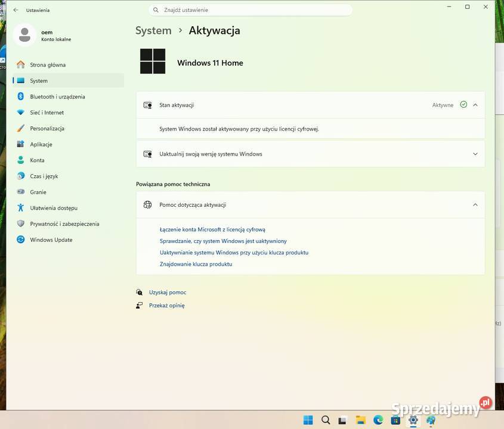Open Strona główna via its house icon

point(20,64)
